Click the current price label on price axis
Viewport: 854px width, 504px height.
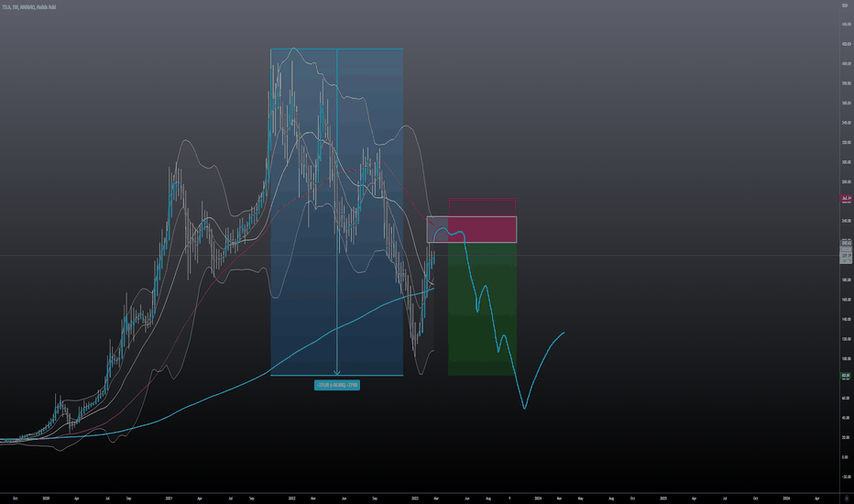coord(847,255)
